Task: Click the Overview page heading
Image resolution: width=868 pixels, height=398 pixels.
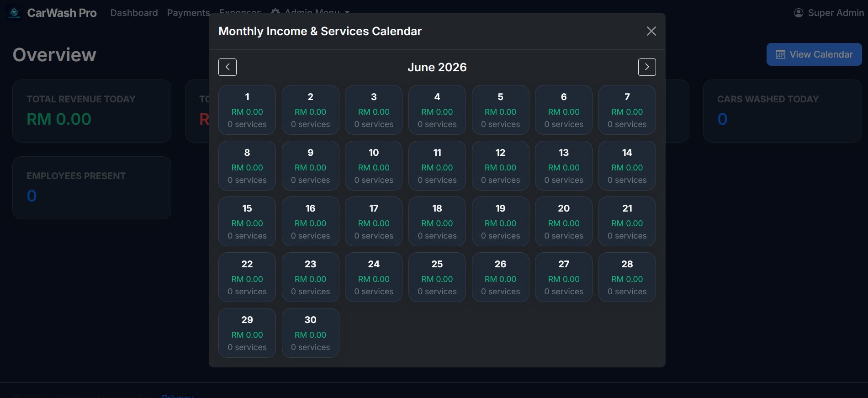Action: click(54, 55)
